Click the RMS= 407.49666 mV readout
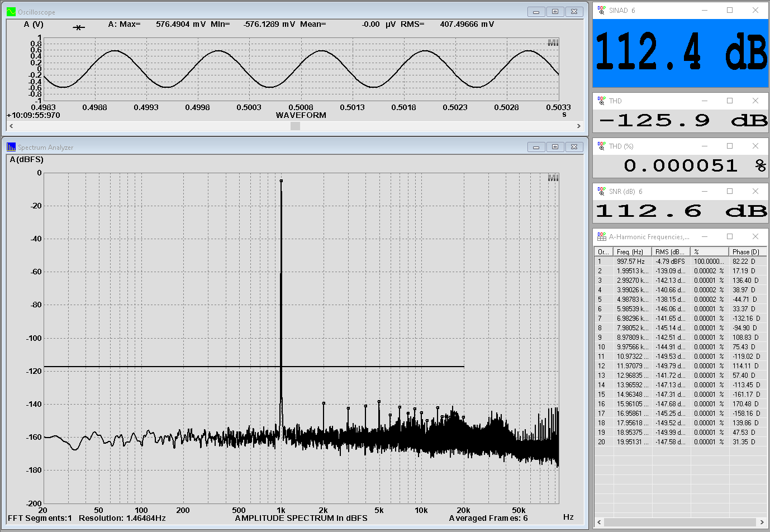The width and height of the screenshot is (770, 532). tap(447, 24)
